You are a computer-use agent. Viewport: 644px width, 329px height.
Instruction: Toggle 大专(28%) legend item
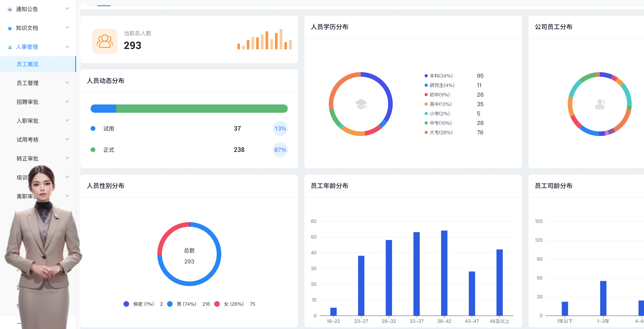439,133
